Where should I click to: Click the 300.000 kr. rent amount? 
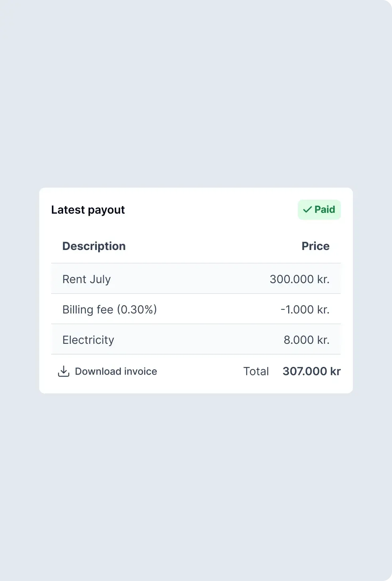[x=299, y=279]
